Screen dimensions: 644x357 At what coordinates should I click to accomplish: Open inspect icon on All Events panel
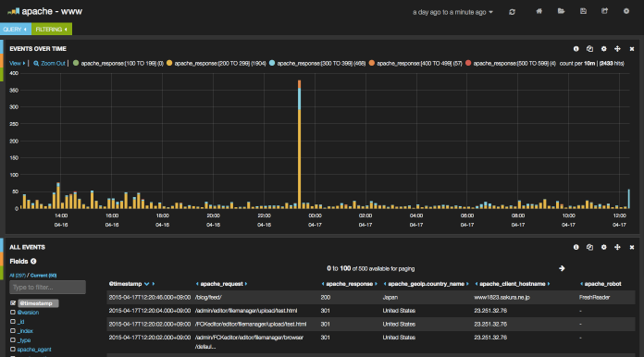click(x=589, y=247)
